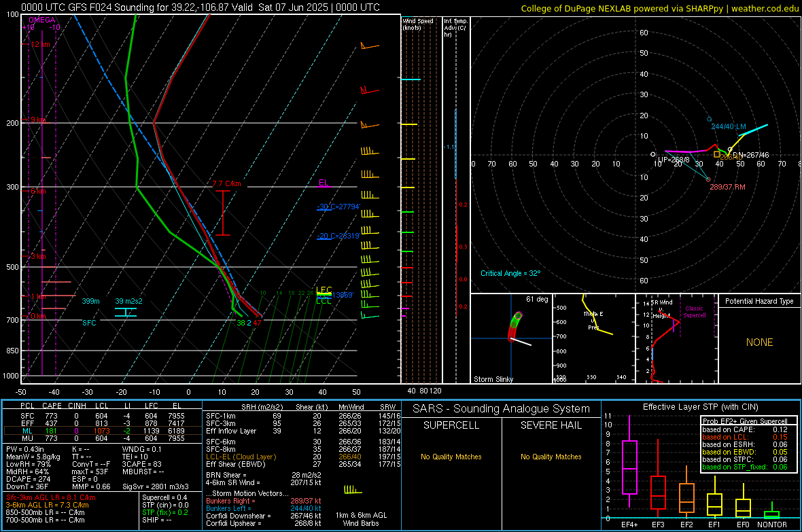Click the Sfc-3km AGL LR = 8.1 C/km line
Image resolution: width=802 pixels, height=532 pixels.
tap(51, 497)
